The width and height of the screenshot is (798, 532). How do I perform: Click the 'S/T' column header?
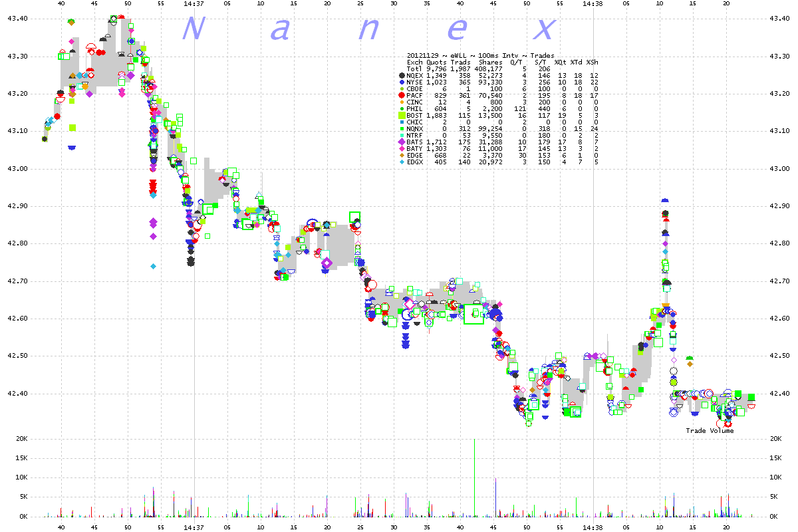point(541,63)
